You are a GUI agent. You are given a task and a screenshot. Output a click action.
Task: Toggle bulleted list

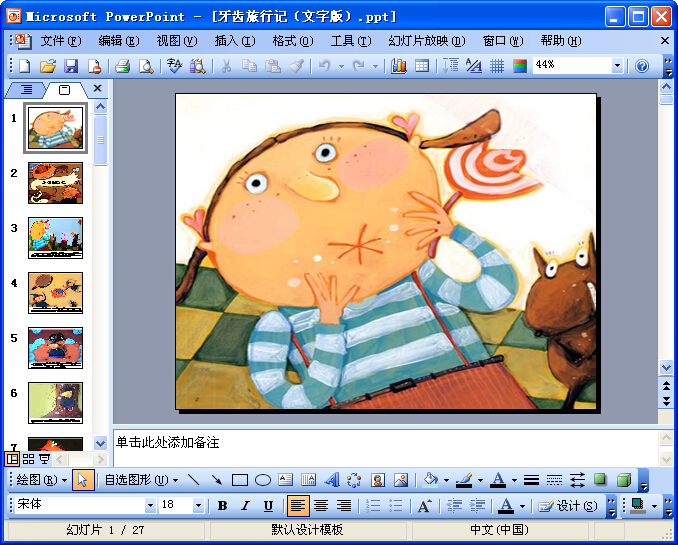coord(396,505)
